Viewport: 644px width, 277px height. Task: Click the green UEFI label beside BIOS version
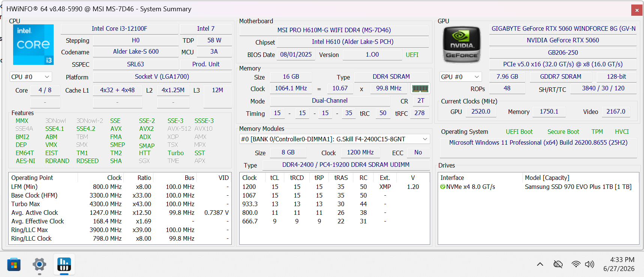click(x=412, y=55)
